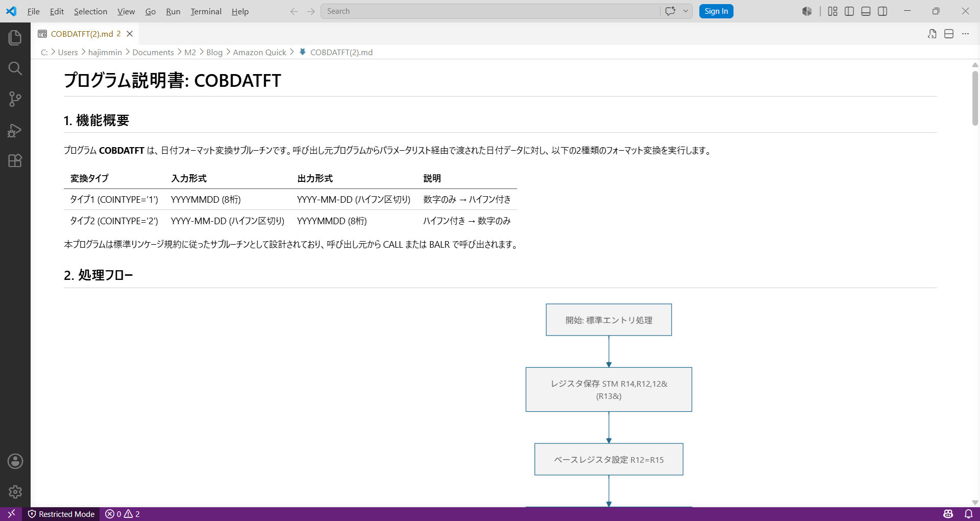Open the Search view in activity bar
The width and height of the screenshot is (980, 521).
pyautogui.click(x=15, y=68)
